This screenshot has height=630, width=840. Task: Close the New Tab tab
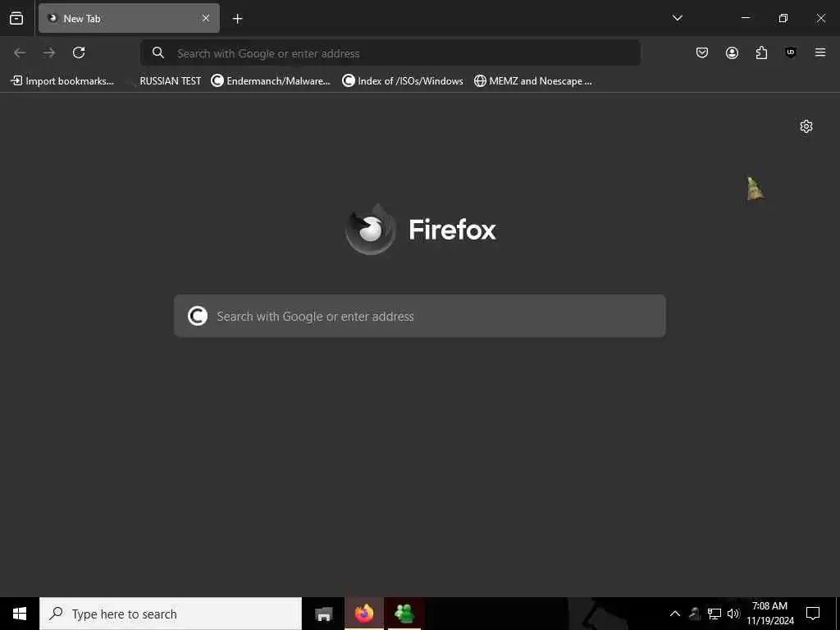[206, 18]
